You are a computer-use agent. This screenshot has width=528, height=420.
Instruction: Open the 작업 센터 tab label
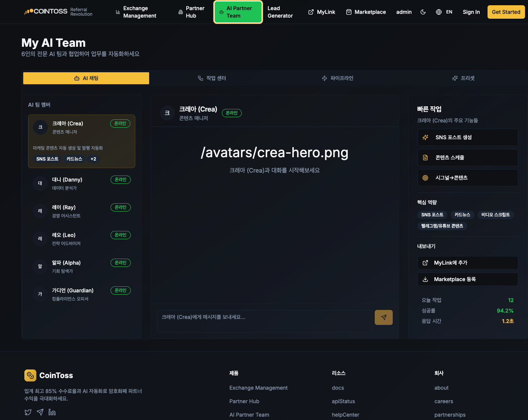[216, 78]
